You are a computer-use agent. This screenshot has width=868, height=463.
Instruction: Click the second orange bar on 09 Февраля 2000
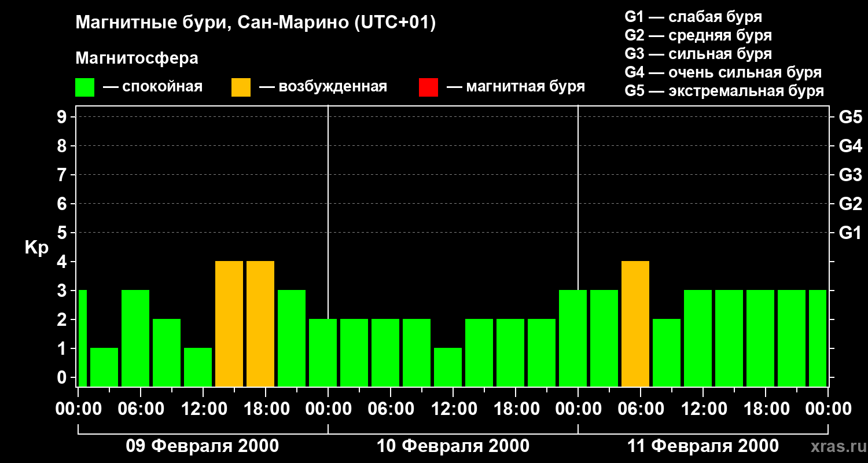click(260, 324)
